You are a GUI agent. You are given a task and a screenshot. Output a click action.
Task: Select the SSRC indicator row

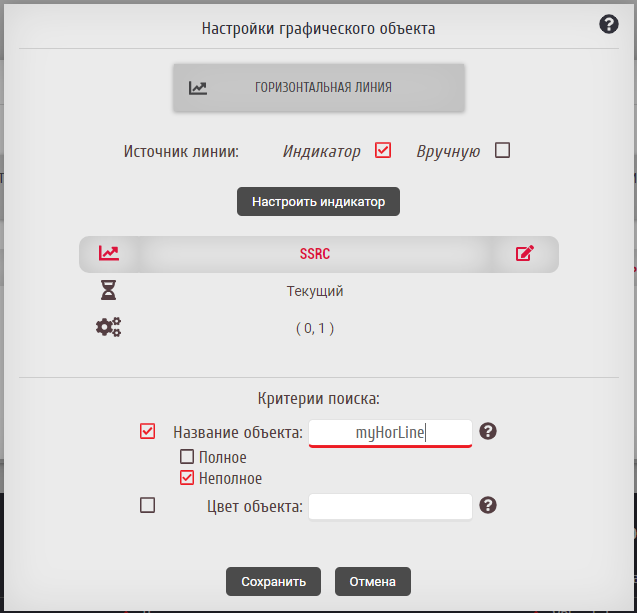click(x=315, y=254)
